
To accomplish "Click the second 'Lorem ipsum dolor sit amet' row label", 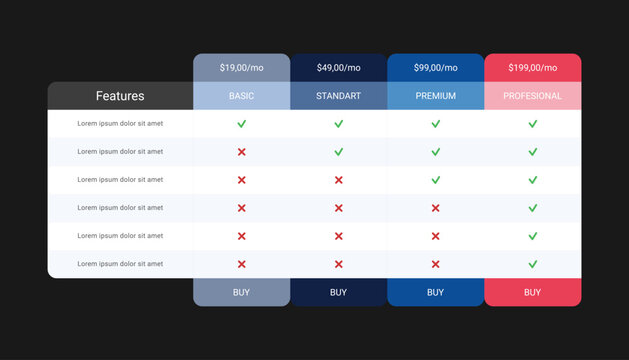I will coord(120,152).
